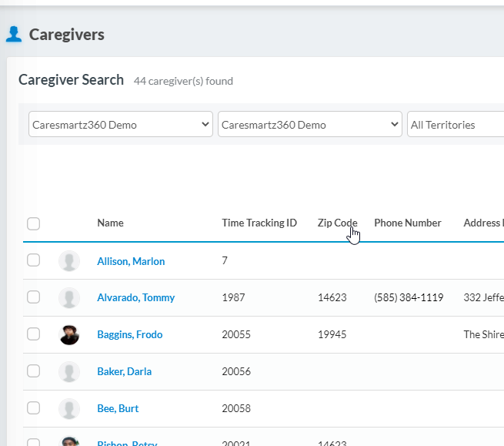Expand the second Caresmartz360 Demo dropdown
This screenshot has height=446, width=504.
(x=309, y=125)
